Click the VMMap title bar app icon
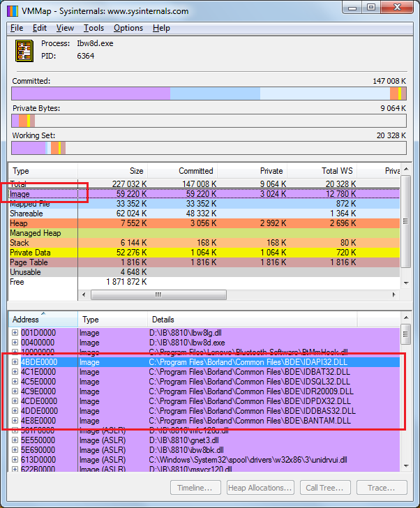 point(12,10)
